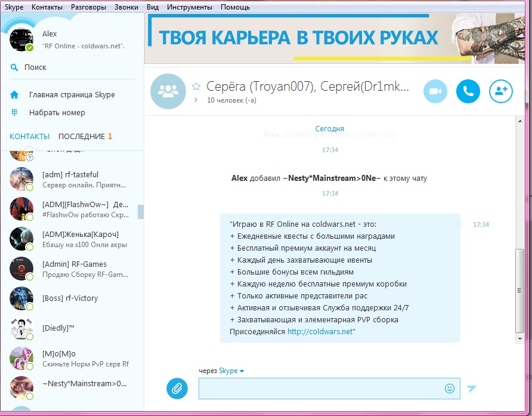The height and width of the screenshot is (416, 532).
Task: Click the 17:34 timestamp beside message bubble
Action: 481,224
